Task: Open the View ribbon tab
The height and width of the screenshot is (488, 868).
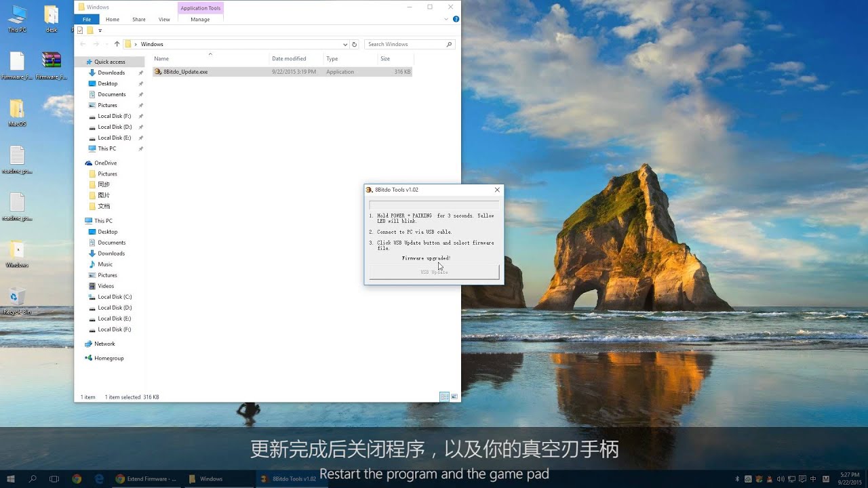Action: coord(164,20)
